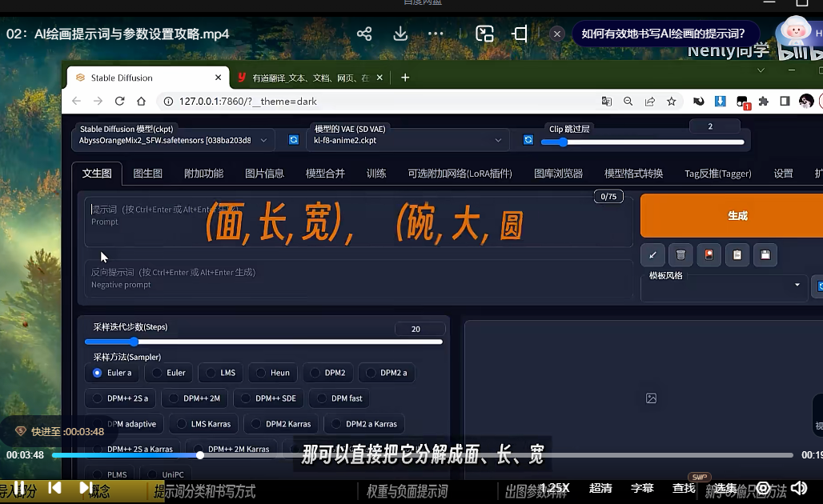Screen dimensions: 823x504
Task: Open the browser profile avatar
Action: pos(807,102)
